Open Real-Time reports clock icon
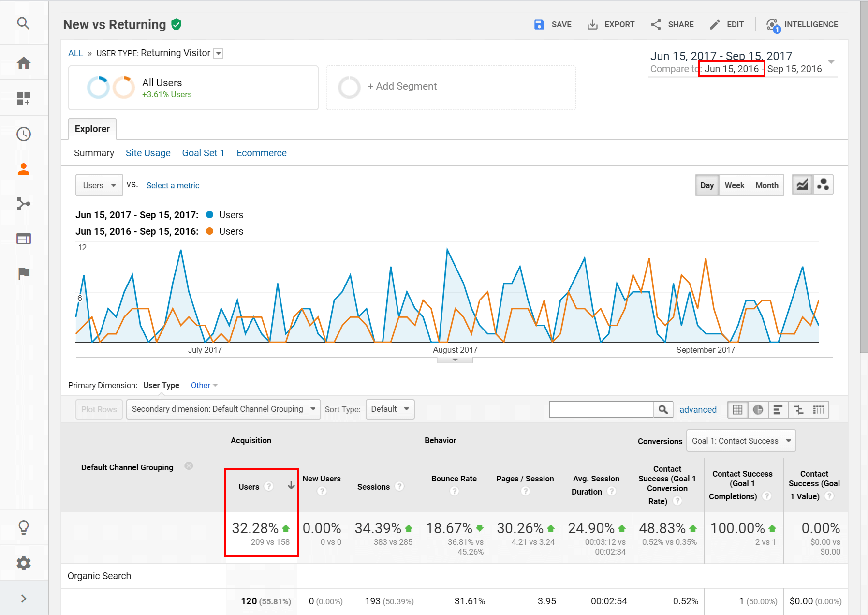 tap(23, 134)
